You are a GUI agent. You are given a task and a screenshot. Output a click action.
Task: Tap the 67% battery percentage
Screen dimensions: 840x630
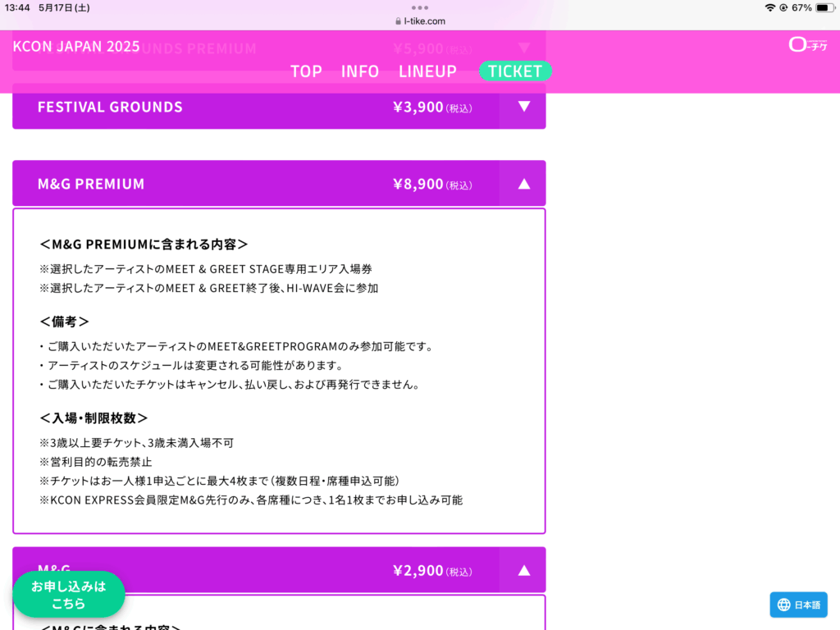point(801,7)
